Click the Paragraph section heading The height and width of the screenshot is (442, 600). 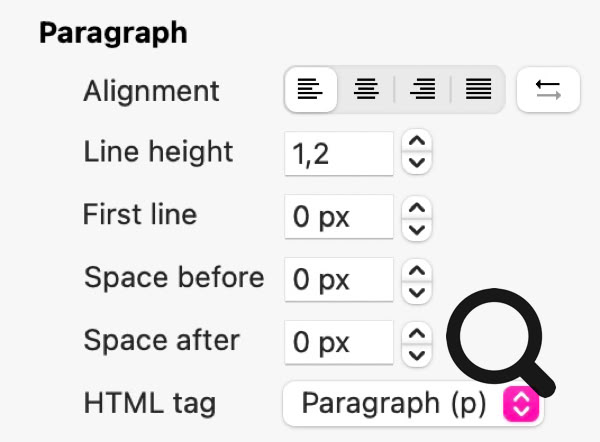coord(113,32)
